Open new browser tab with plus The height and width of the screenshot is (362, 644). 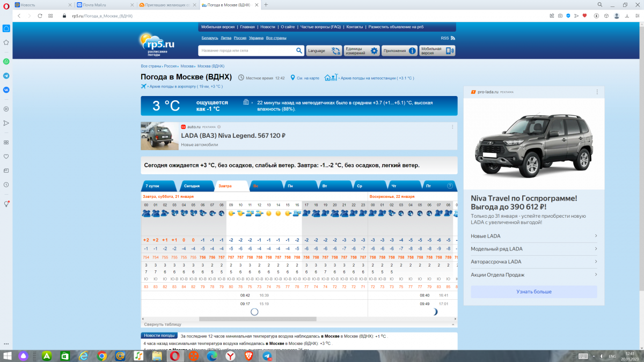click(x=266, y=5)
